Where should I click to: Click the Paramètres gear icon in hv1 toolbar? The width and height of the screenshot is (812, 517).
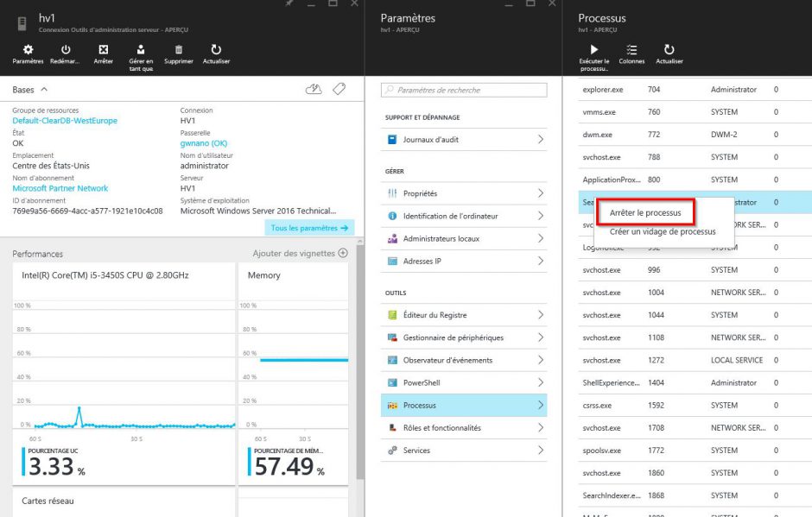point(28,51)
